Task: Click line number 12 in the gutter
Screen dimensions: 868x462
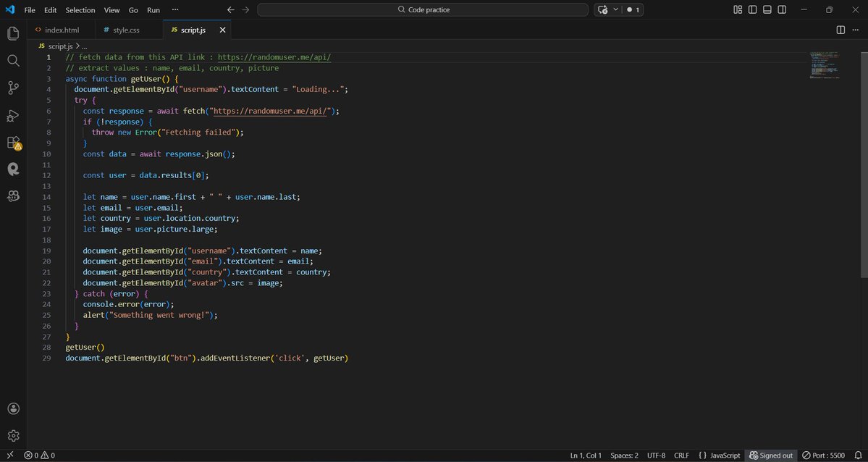Action: (x=46, y=175)
